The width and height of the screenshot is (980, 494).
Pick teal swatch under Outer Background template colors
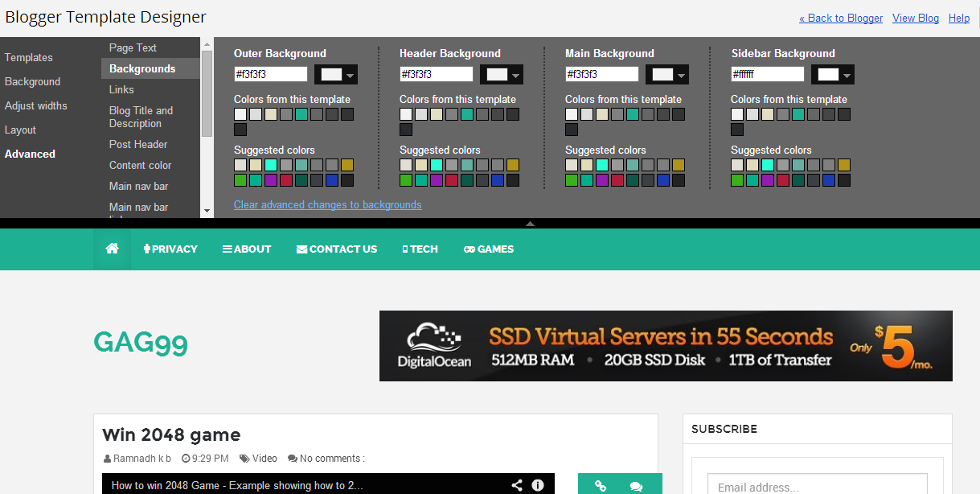click(301, 114)
